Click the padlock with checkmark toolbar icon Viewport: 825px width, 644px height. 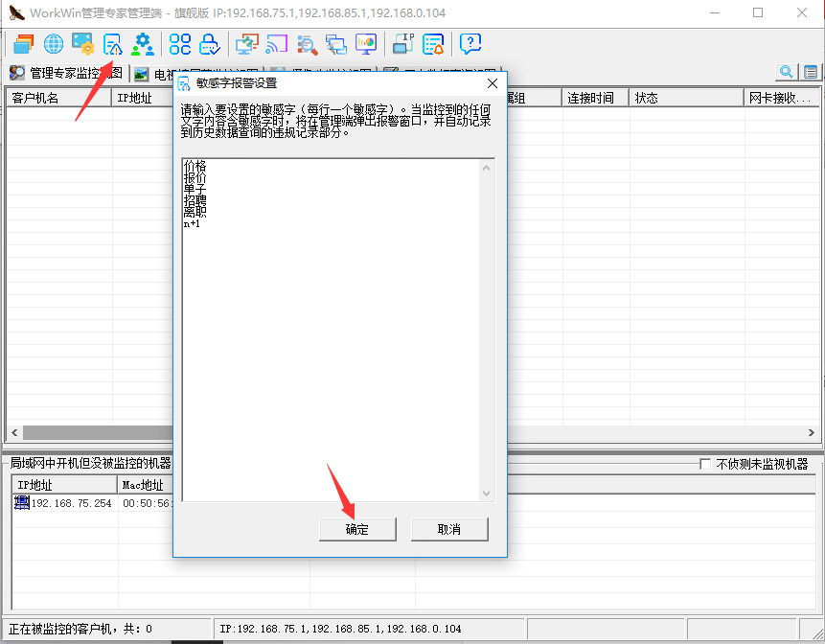click(210, 44)
